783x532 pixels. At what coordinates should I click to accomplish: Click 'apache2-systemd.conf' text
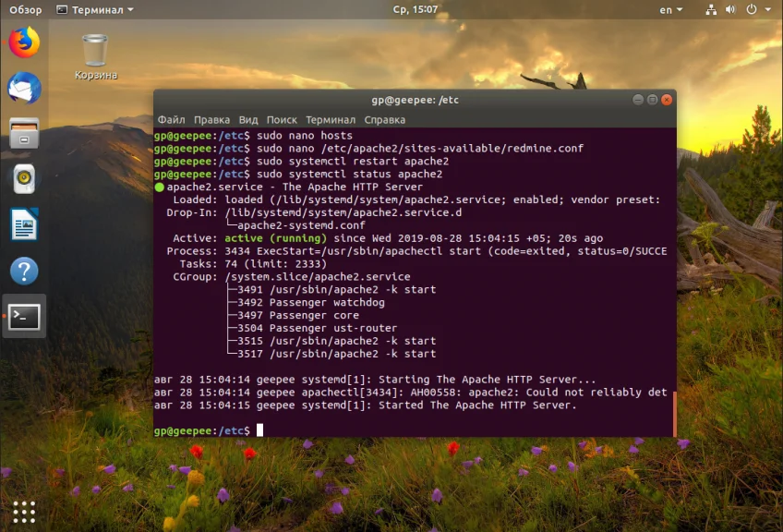click(x=301, y=225)
